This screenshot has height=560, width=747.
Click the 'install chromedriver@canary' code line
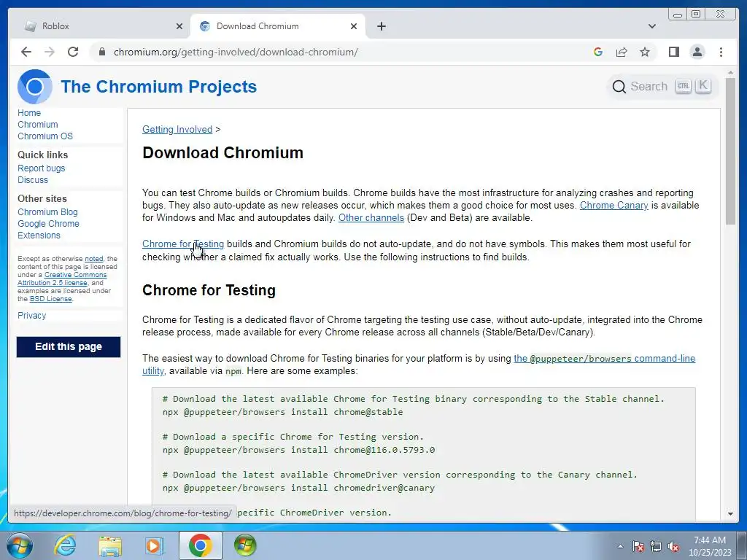[298, 488]
